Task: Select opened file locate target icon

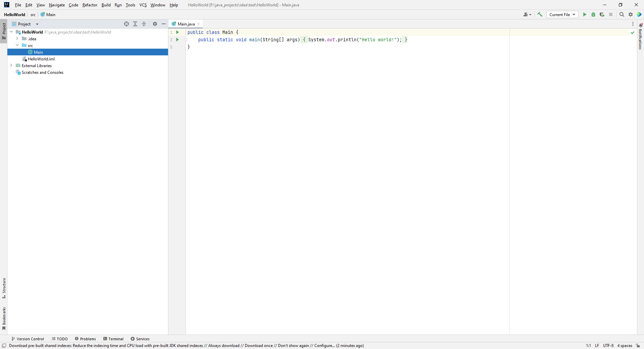Action: (x=126, y=24)
